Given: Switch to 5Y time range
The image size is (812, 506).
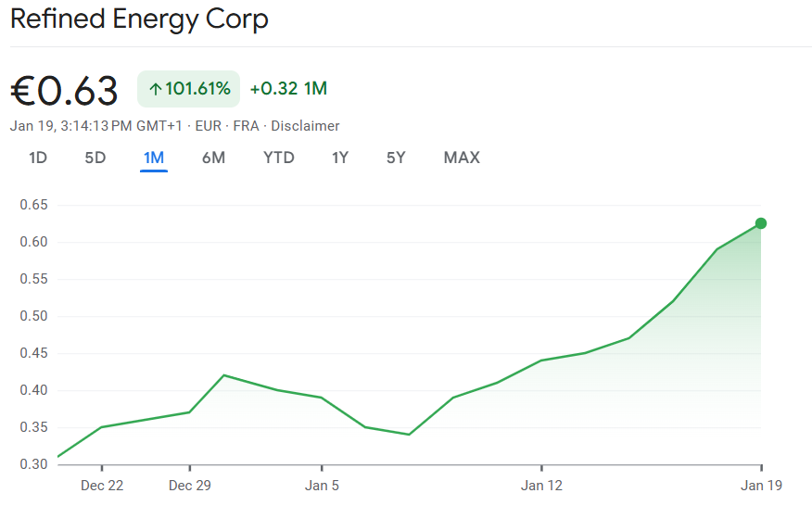Looking at the screenshot, I should (396, 158).
